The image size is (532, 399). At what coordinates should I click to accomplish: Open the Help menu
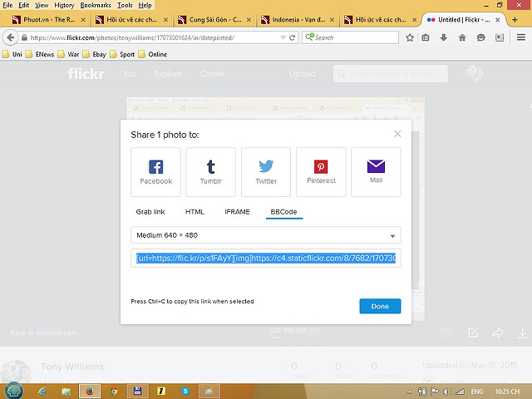pyautogui.click(x=145, y=5)
